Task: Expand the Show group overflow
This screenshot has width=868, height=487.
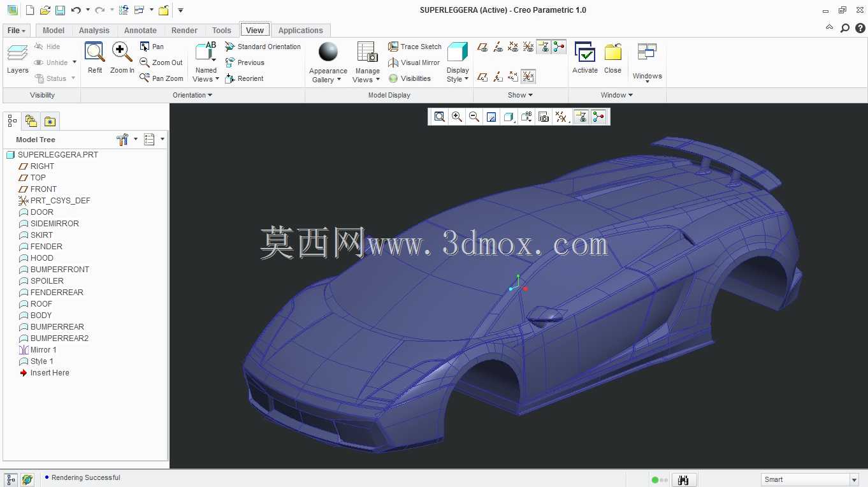Action: coord(520,95)
